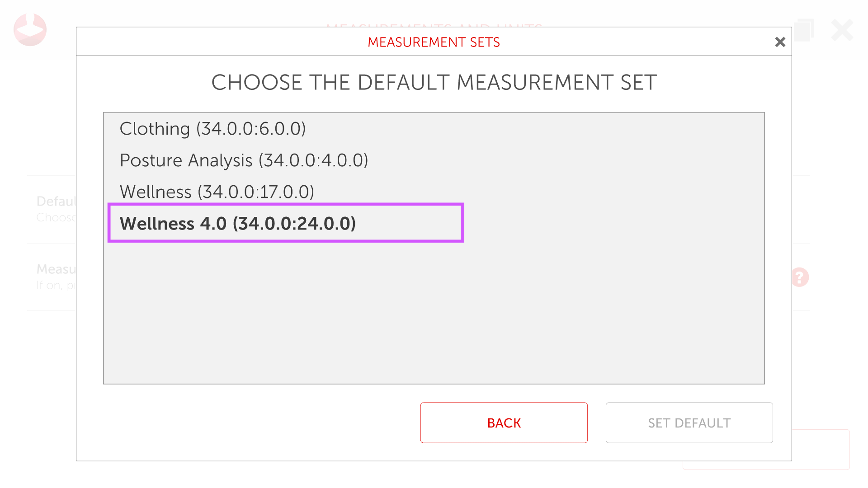Close the Measurement Sets dialog

pyautogui.click(x=780, y=42)
